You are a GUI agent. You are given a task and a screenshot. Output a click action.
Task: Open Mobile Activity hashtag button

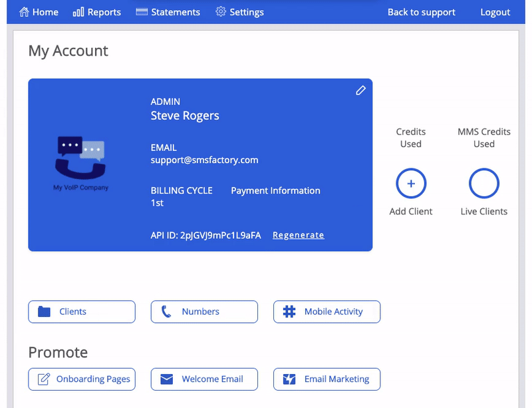(327, 311)
